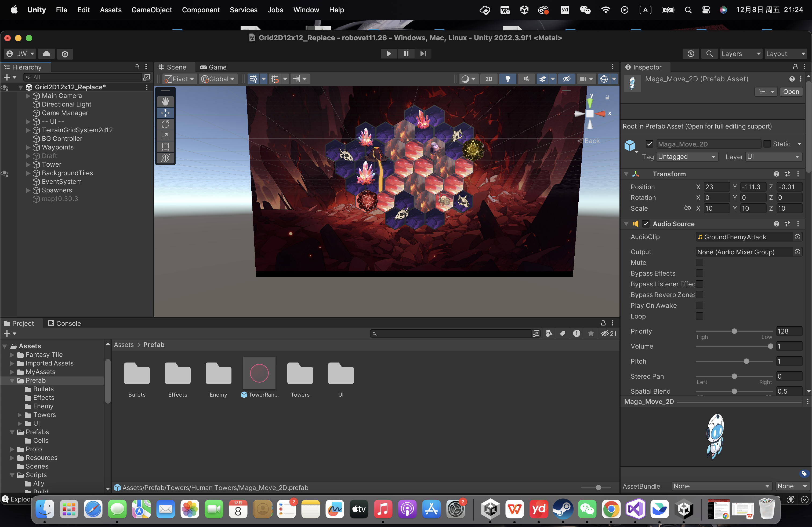The image size is (812, 527).
Task: Open Unity Cloud icon in toolbar
Action: point(46,53)
